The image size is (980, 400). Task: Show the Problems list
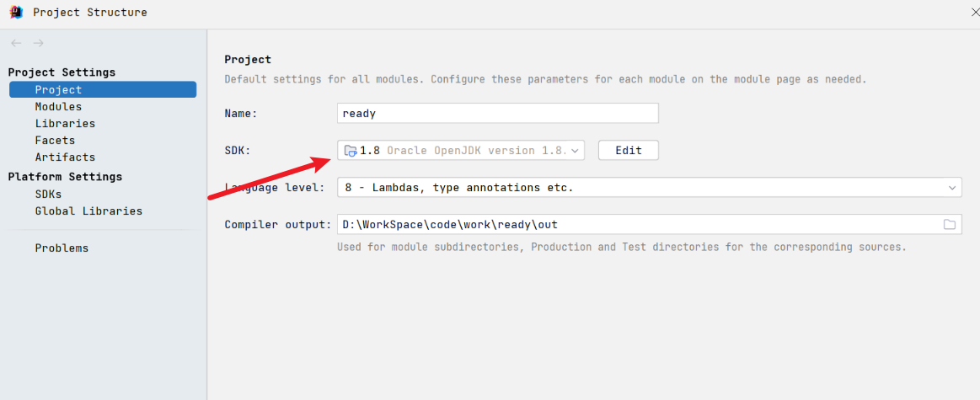pos(62,248)
